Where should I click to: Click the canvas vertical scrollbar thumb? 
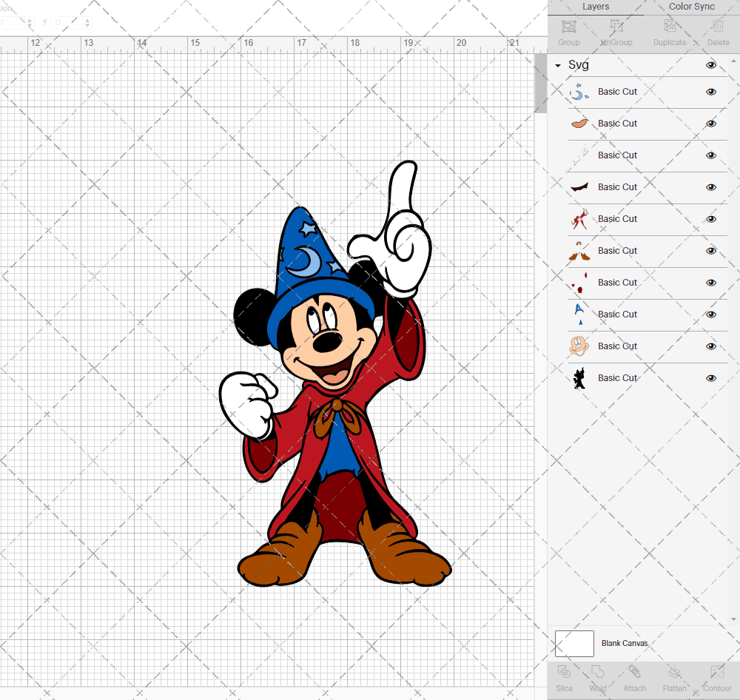pos(540,83)
